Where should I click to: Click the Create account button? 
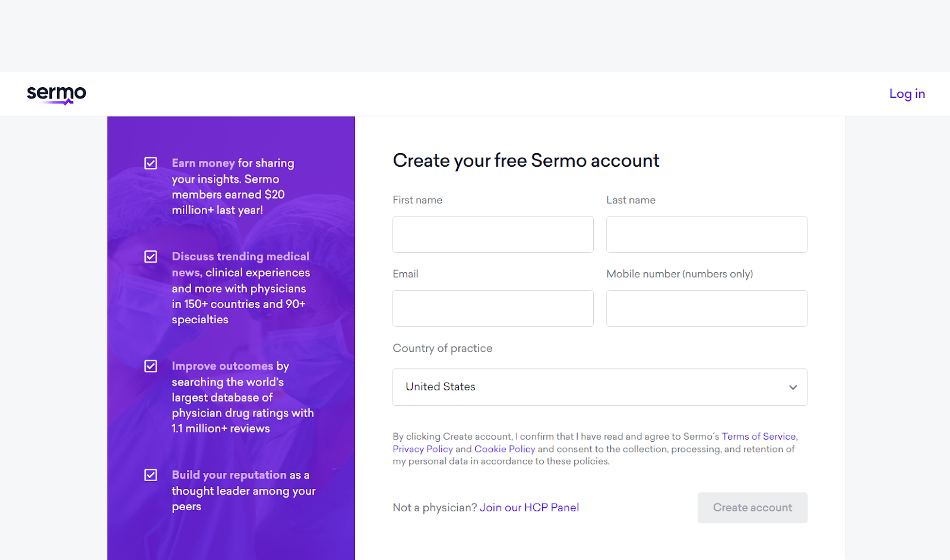pyautogui.click(x=752, y=508)
